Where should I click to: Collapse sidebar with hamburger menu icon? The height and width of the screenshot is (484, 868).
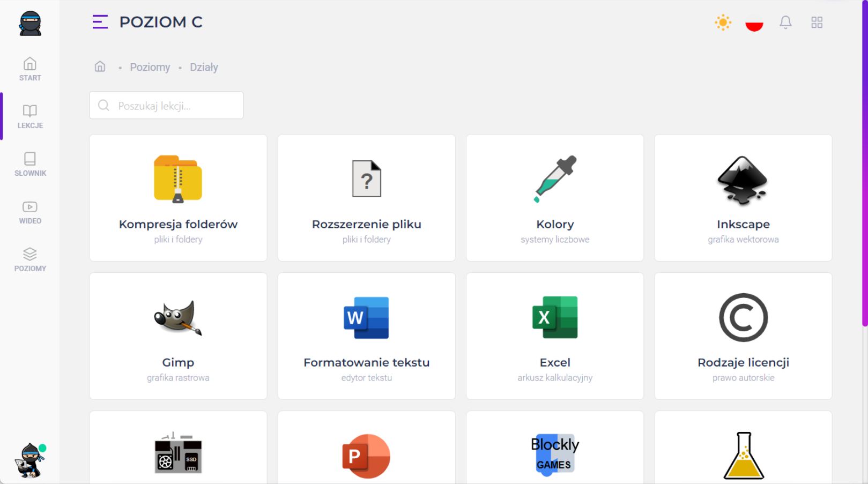pos(100,22)
